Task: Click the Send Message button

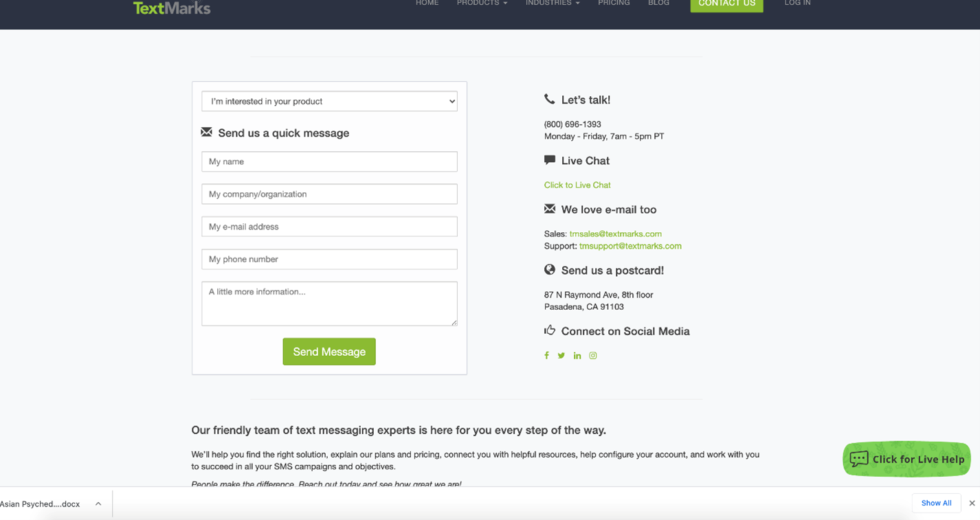Action: (329, 352)
